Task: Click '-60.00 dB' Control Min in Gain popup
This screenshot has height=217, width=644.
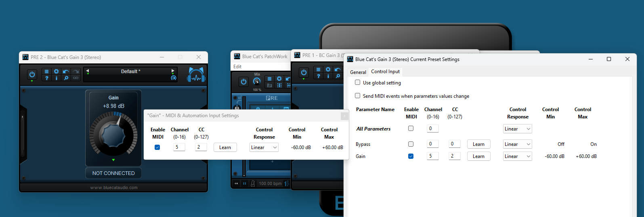Action: [301, 147]
